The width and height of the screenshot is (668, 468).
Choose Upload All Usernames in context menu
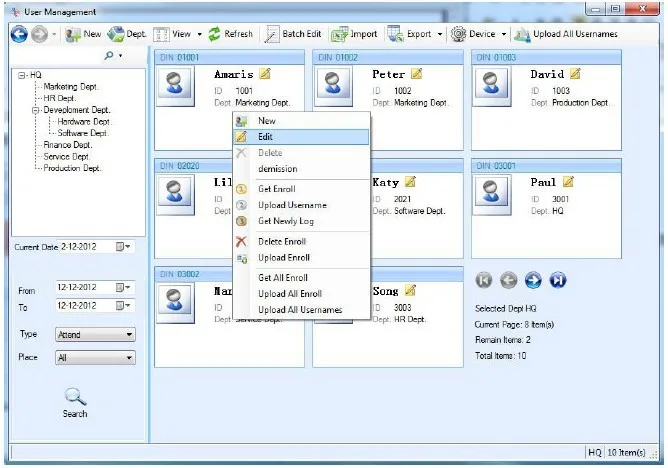coord(301,310)
